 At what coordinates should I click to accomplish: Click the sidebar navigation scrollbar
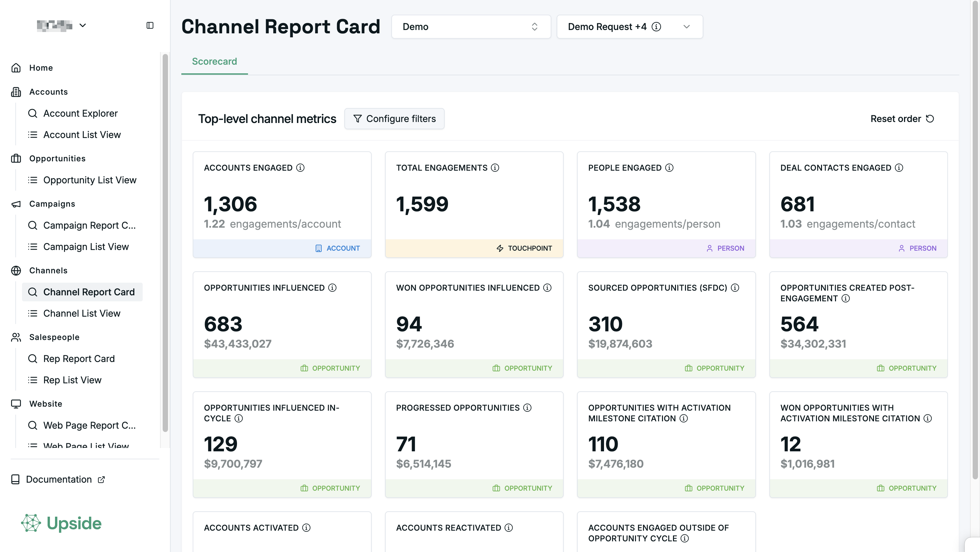click(x=165, y=243)
